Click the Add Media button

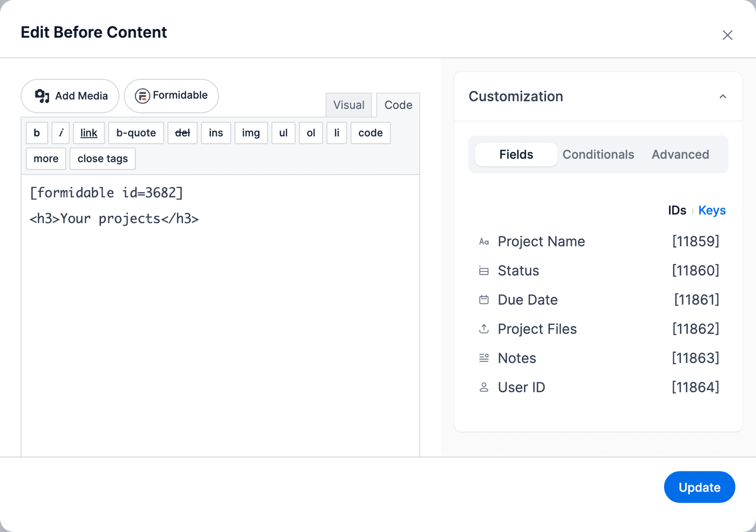click(x=70, y=96)
